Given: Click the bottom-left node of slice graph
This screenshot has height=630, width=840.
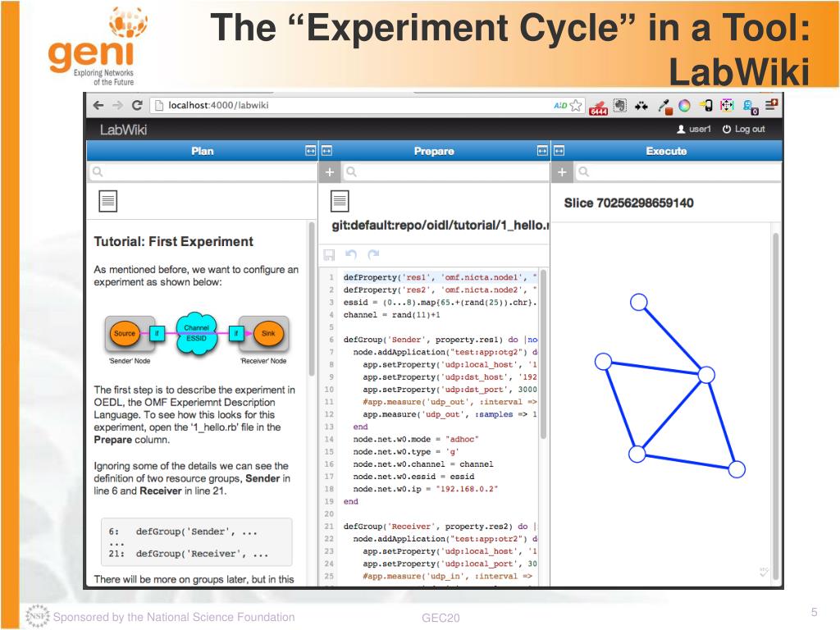Looking at the screenshot, I should point(637,454).
